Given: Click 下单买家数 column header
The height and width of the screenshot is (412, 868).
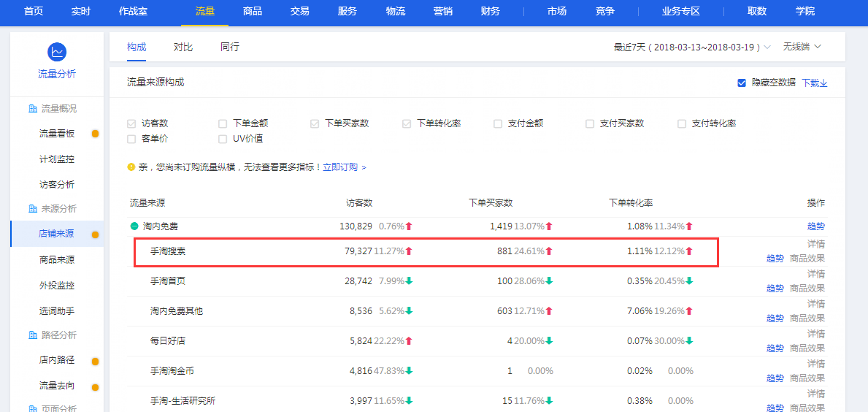Looking at the screenshot, I should (491, 202).
